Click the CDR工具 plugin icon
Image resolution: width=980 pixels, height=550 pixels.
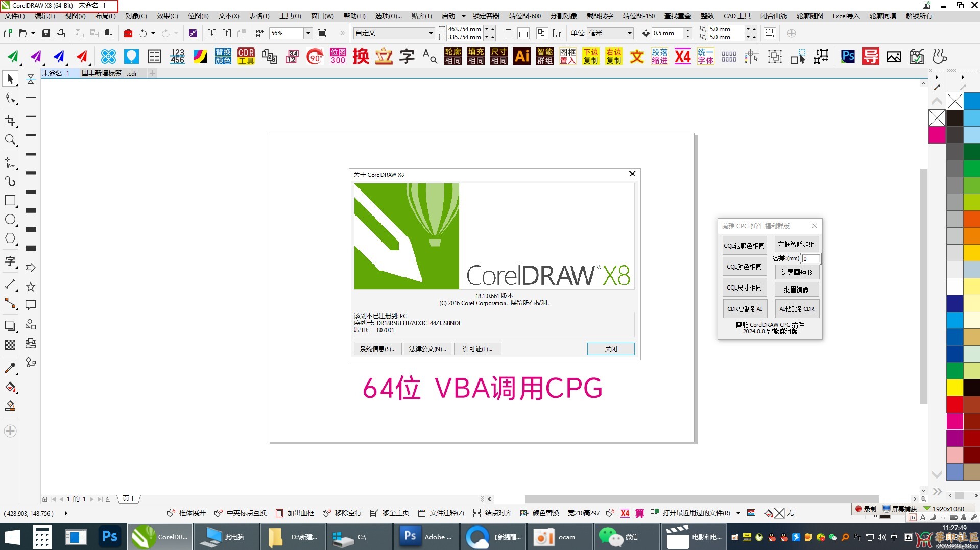click(246, 56)
